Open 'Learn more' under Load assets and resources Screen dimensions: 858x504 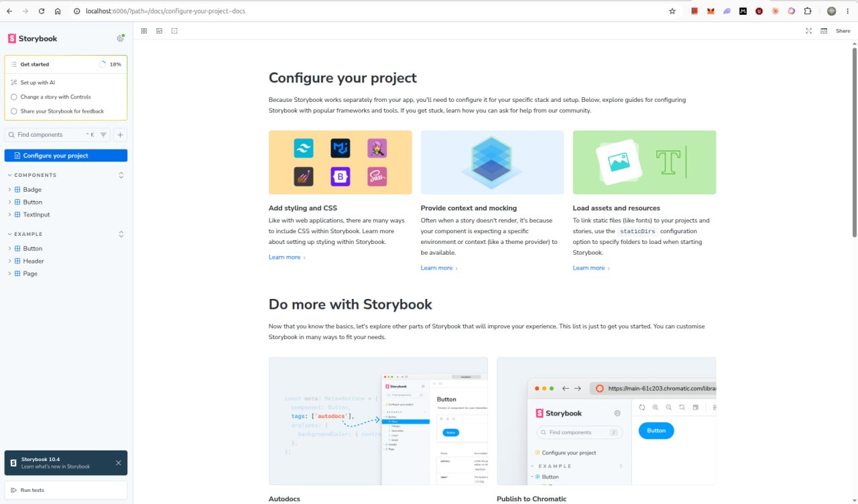[x=591, y=268]
